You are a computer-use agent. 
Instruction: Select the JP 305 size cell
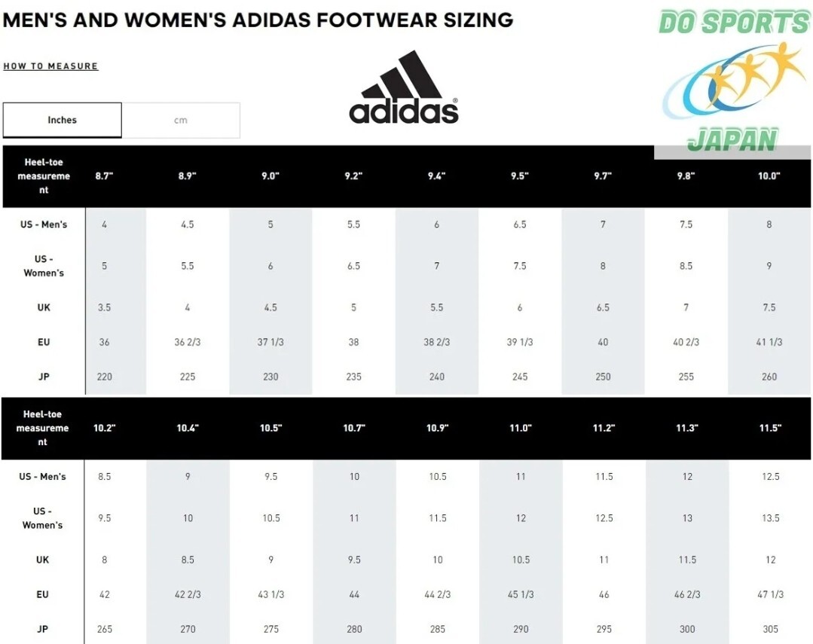click(x=771, y=629)
